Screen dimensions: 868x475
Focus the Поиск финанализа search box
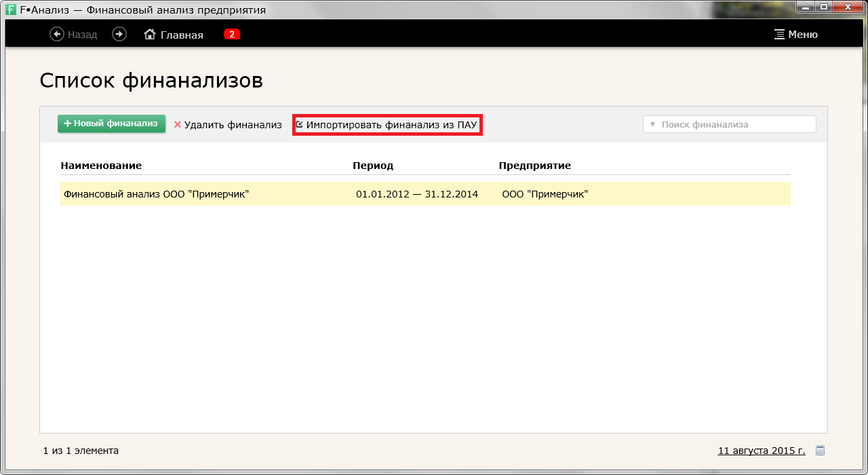(732, 125)
